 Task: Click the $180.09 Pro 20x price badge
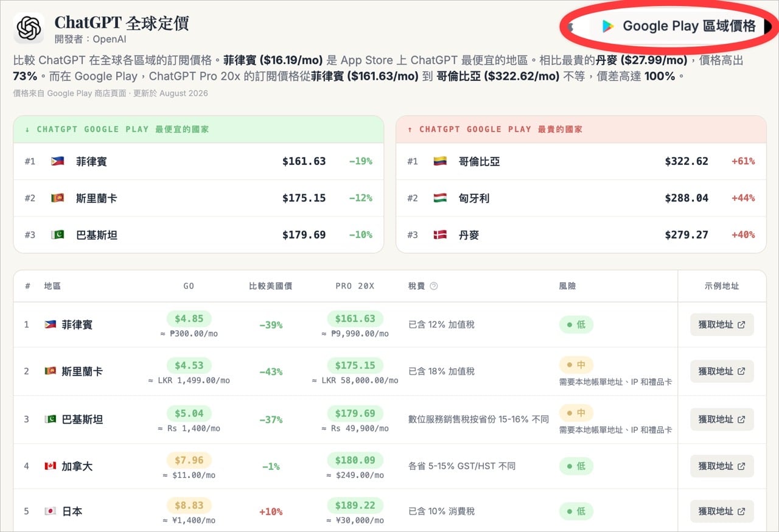[355, 460]
